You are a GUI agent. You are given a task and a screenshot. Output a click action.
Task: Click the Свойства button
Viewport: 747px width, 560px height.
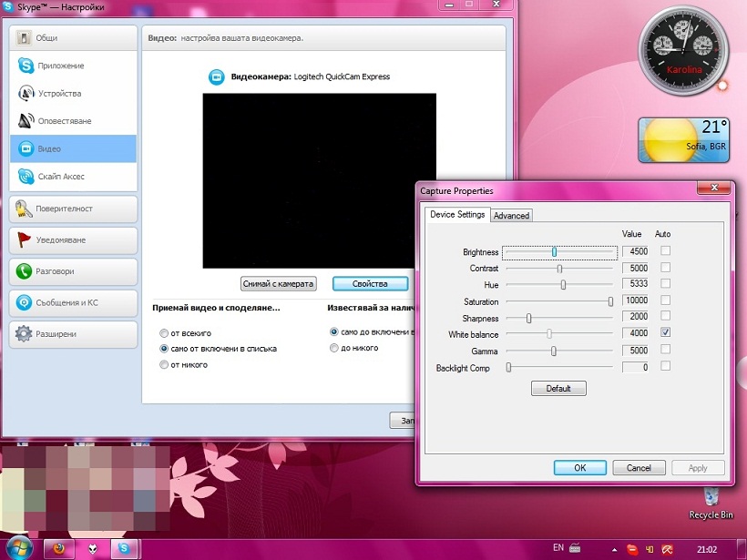click(370, 284)
